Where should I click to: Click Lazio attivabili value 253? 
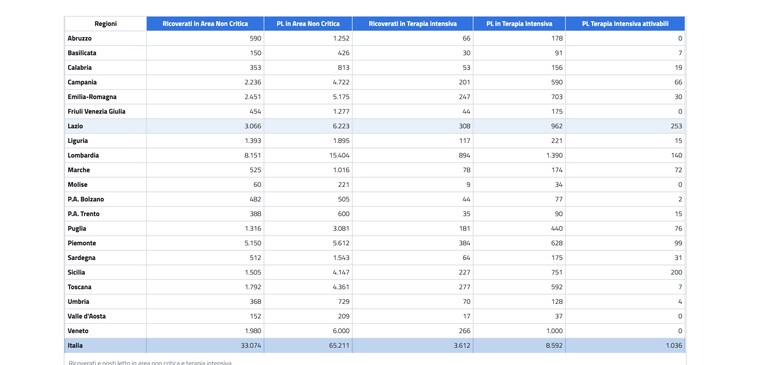[677, 126]
